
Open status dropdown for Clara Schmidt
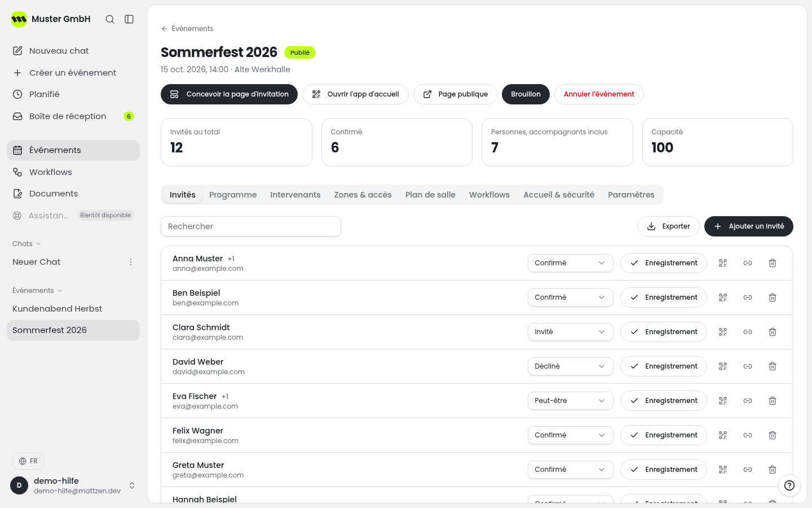click(x=570, y=332)
